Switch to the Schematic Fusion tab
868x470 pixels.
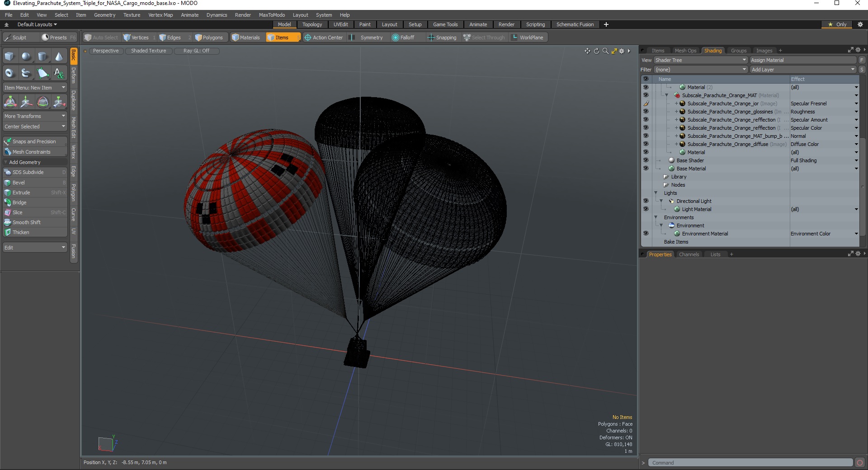click(575, 24)
